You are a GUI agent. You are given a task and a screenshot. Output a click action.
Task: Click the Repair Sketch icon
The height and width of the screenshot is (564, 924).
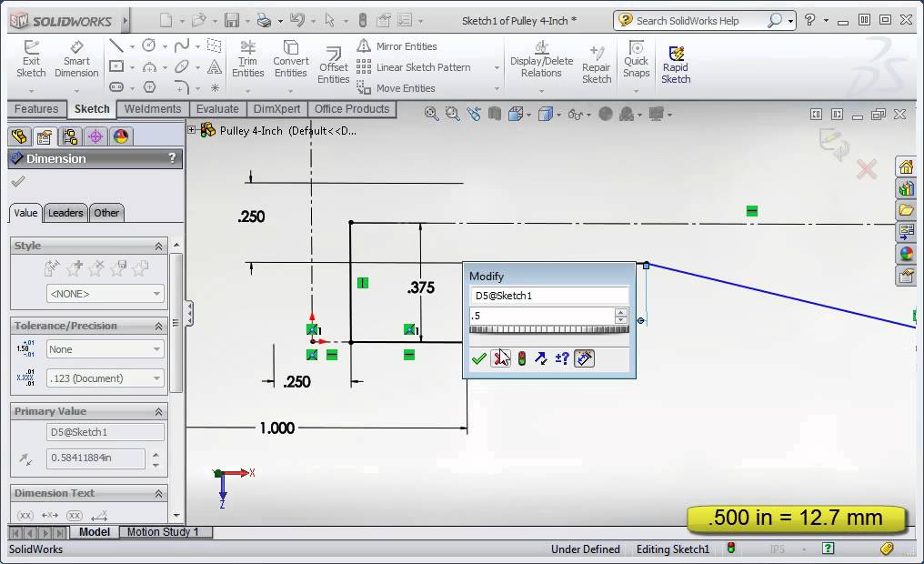(597, 61)
